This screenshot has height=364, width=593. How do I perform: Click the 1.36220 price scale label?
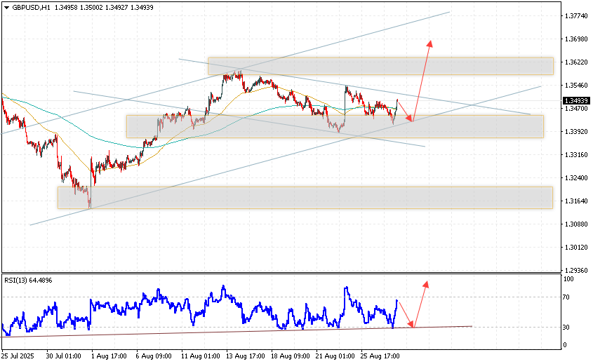pos(576,62)
